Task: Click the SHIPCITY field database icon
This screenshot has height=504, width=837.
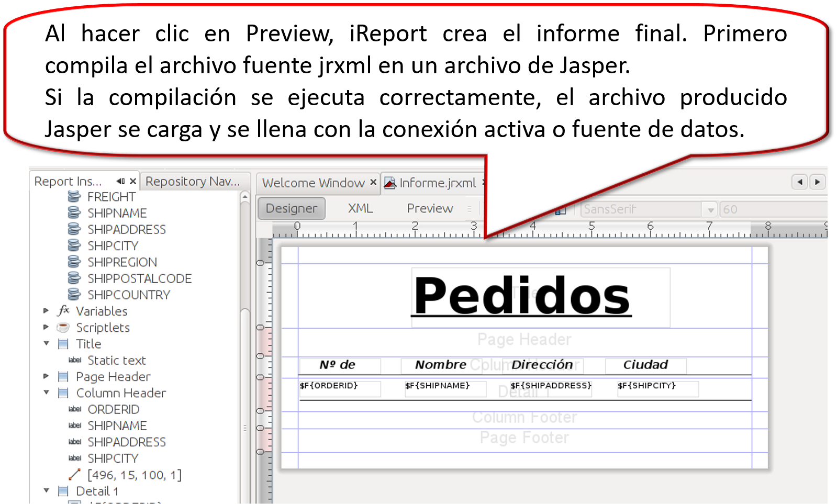Action: (x=74, y=245)
